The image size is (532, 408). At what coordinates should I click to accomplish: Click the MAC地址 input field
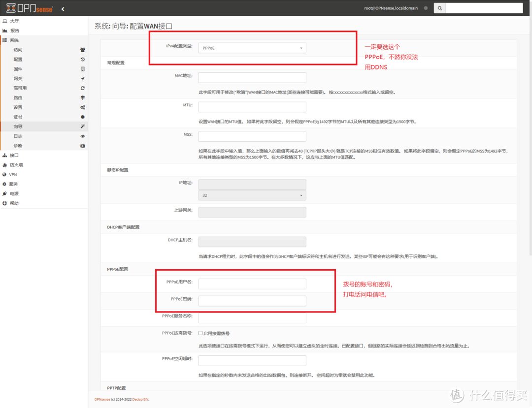tap(252, 77)
